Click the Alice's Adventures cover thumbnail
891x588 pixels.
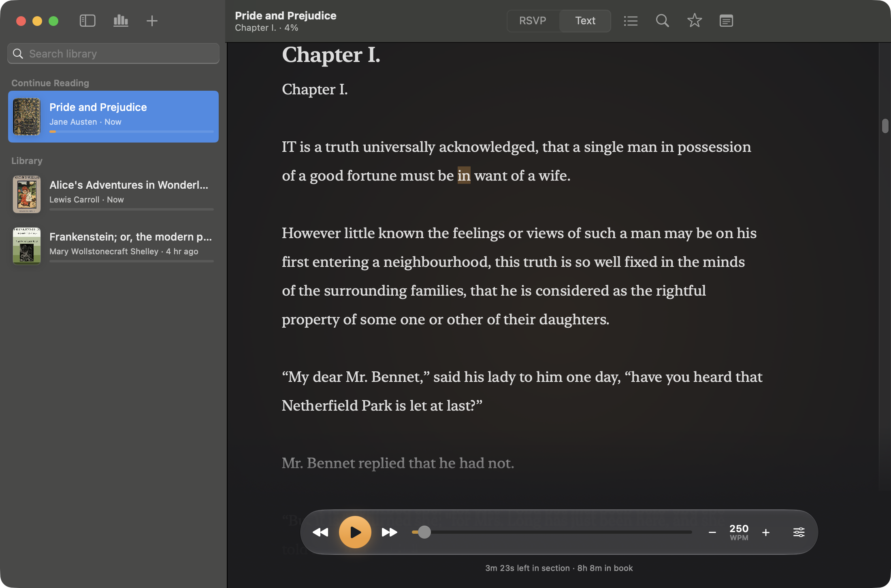click(x=27, y=194)
